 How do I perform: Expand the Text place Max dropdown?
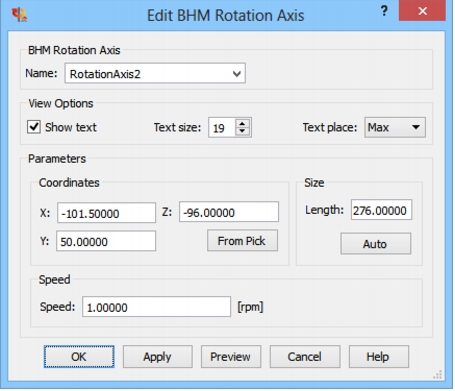(x=395, y=127)
